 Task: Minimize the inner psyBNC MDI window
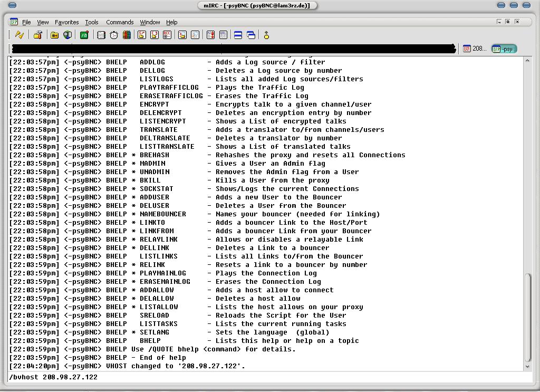499,21
